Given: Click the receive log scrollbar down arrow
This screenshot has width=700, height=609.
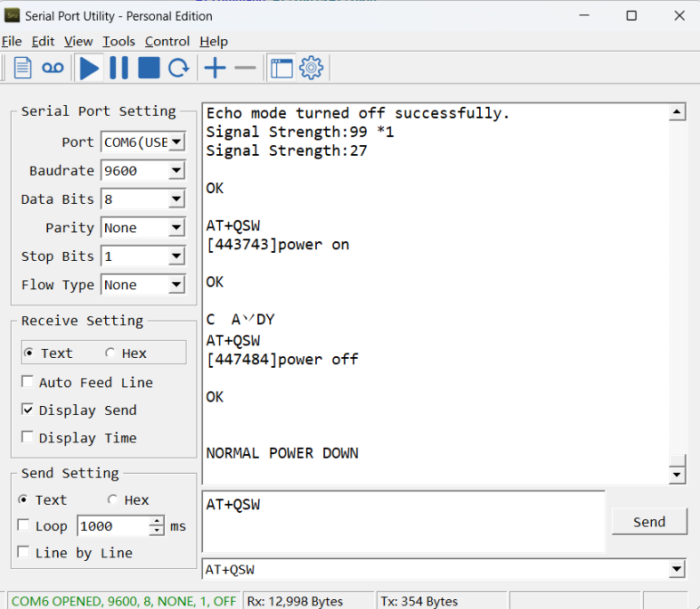Looking at the screenshot, I should click(x=677, y=475).
